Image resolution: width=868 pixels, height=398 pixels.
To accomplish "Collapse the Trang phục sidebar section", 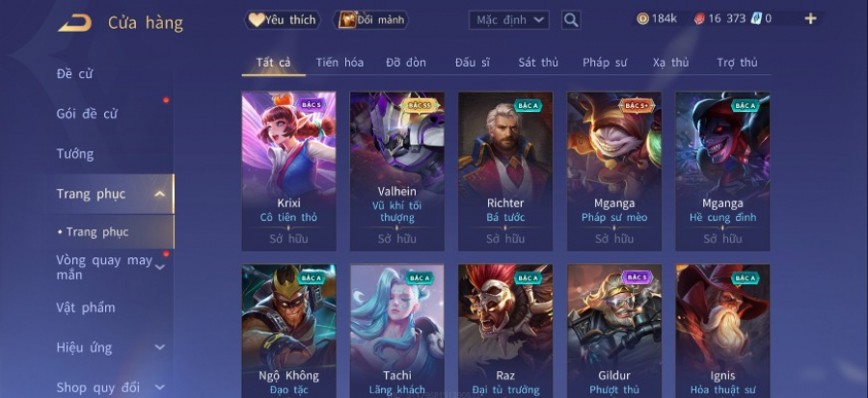I will pos(159,194).
